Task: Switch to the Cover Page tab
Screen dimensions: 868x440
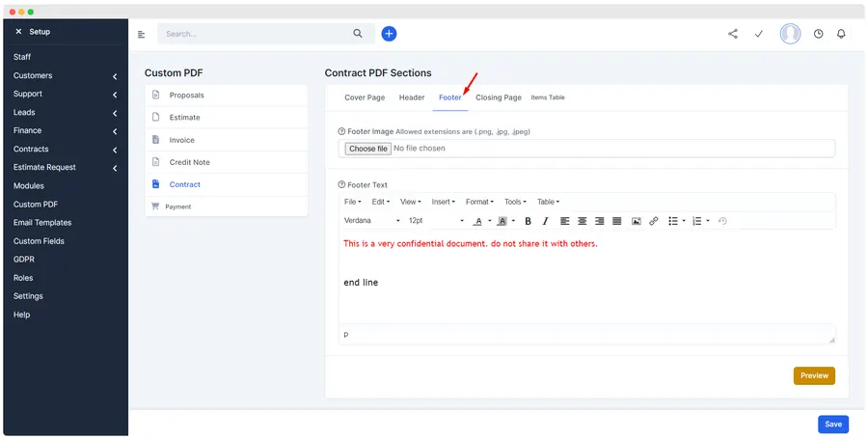Action: 365,97
